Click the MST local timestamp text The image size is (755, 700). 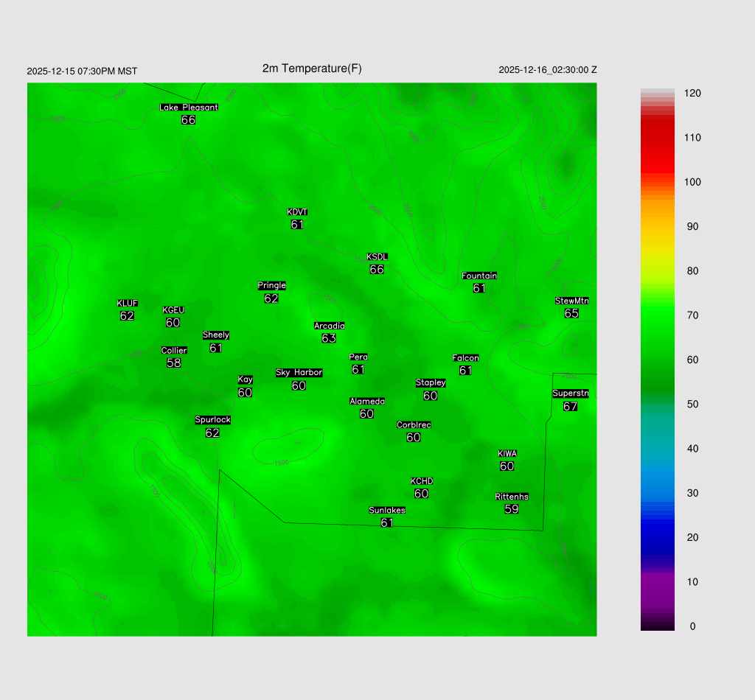[82, 71]
